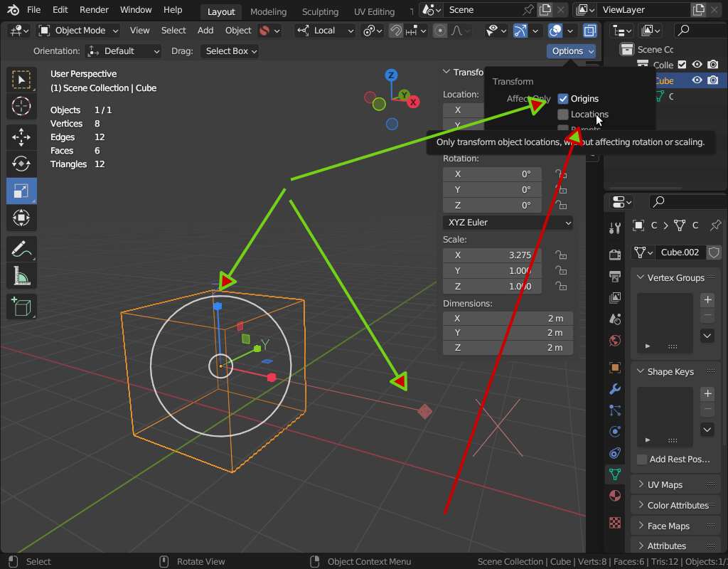Open the View Layer properties tab
Viewport: 728px width, 569px height.
[615, 298]
